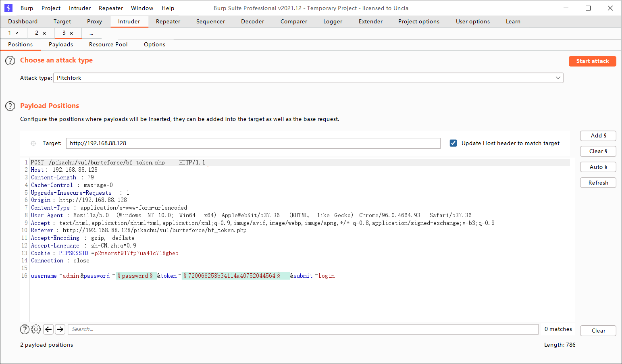Open the Help menu
The image size is (622, 364).
(x=168, y=8)
